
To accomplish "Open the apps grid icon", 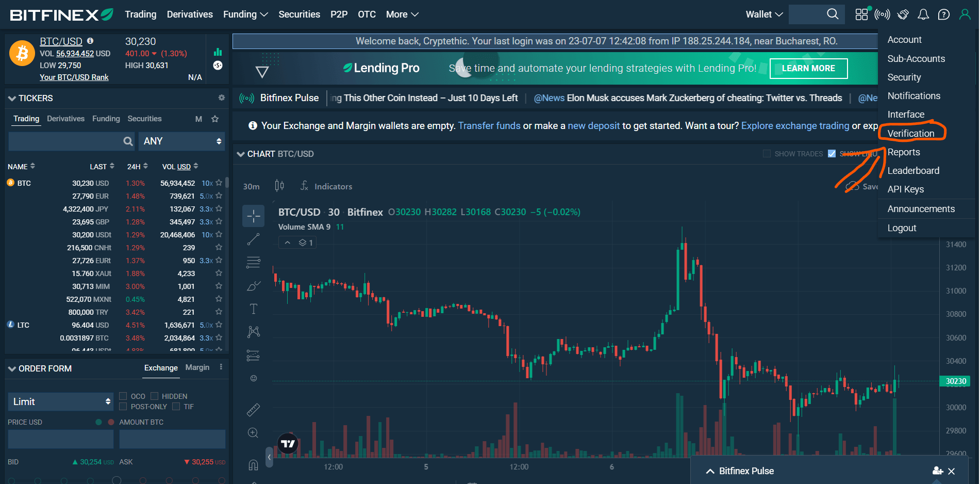I will (861, 14).
